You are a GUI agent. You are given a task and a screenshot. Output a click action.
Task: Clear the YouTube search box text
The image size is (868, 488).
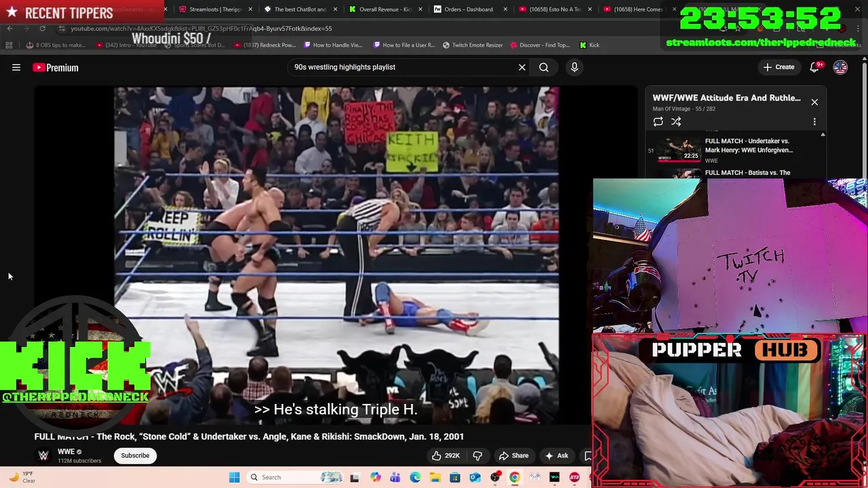(522, 67)
